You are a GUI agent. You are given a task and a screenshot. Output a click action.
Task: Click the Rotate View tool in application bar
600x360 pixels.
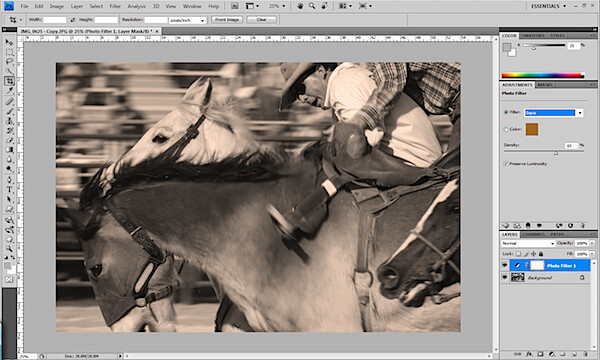324,6
